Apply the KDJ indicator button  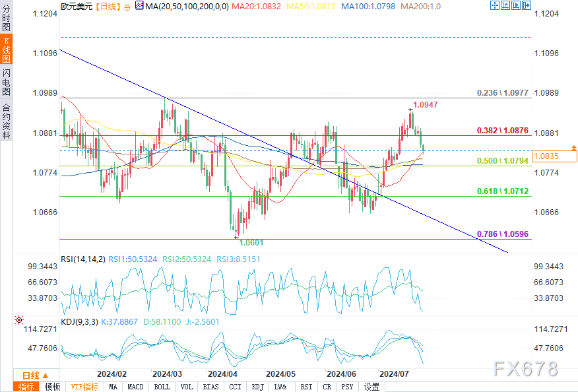[258, 387]
